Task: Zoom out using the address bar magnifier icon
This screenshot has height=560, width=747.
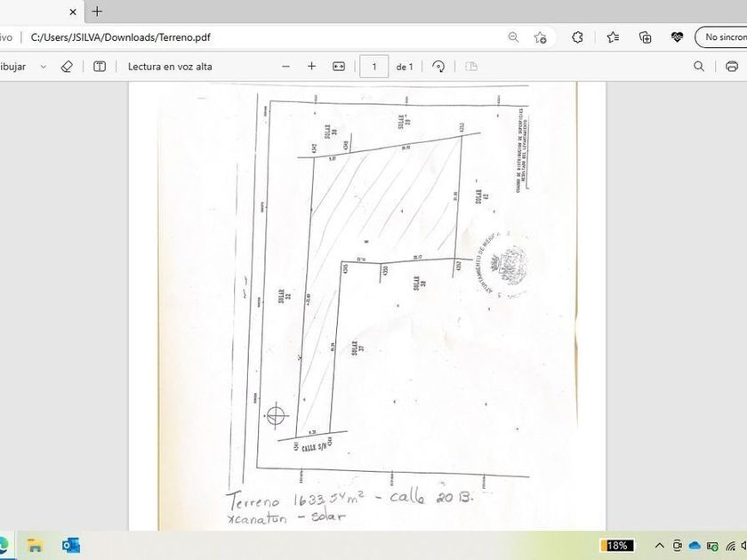Action: coord(513,37)
